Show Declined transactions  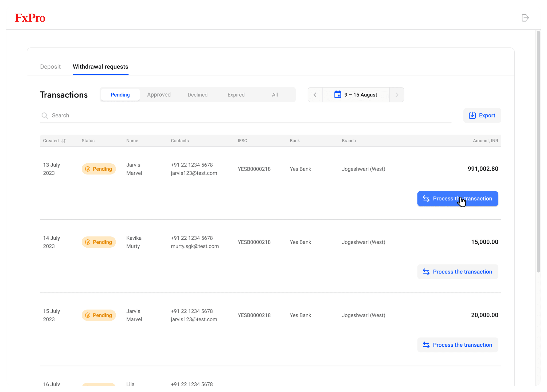198,95
